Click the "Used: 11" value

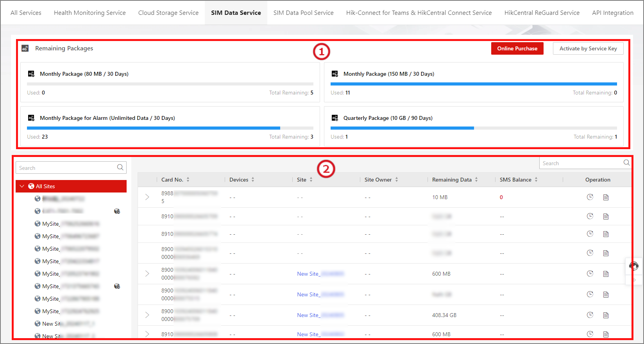340,93
